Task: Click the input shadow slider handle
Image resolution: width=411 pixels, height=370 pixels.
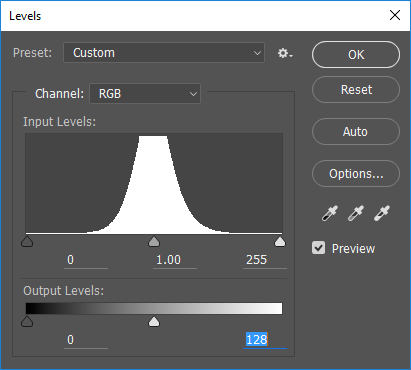Action: coord(27,242)
